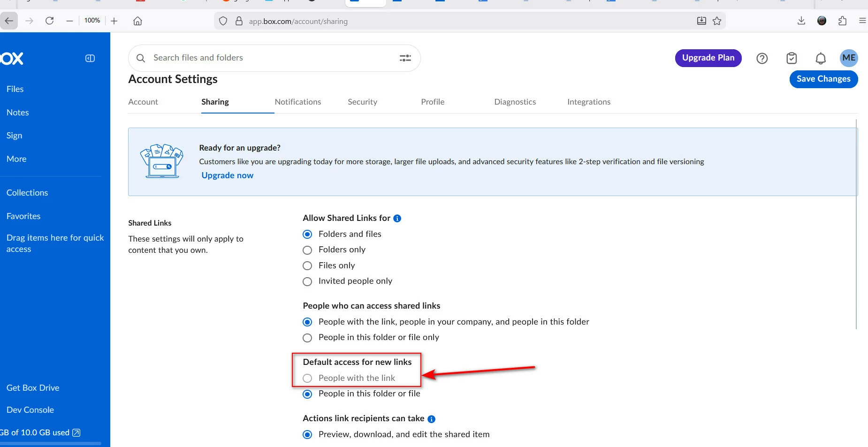Click the storage usage external link icon
Image resolution: width=868 pixels, height=447 pixels.
tap(76, 432)
